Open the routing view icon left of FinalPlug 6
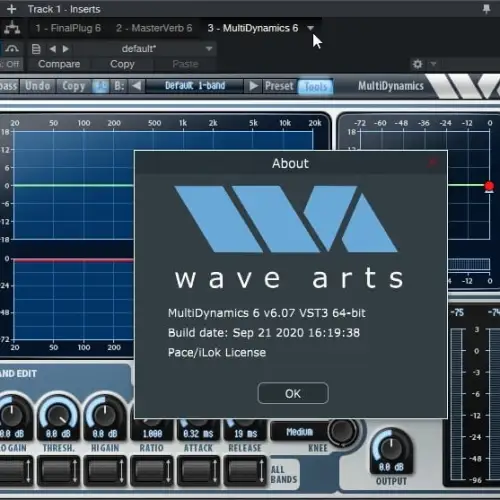Screen dimensions: 500x500 pos(12,28)
